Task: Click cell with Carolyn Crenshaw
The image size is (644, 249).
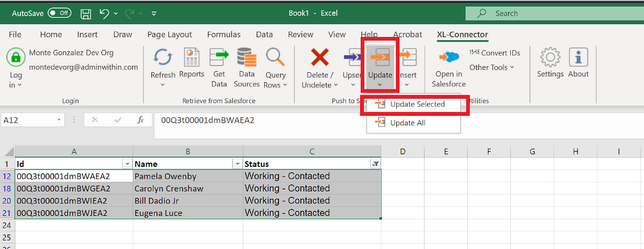Action: coord(188,188)
